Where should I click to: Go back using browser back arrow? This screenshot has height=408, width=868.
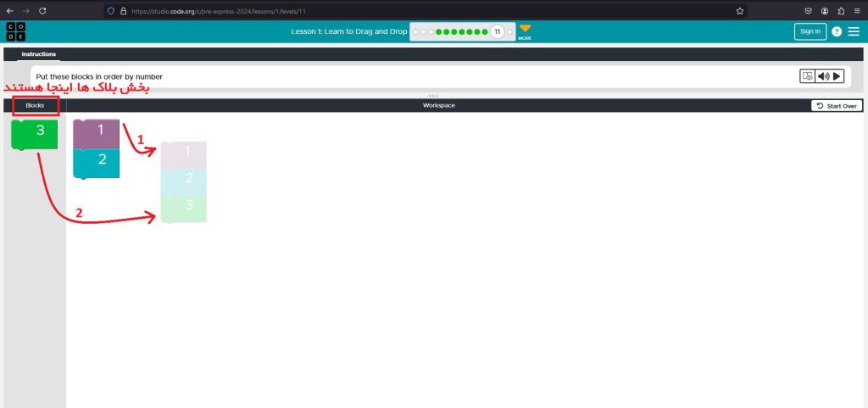tap(9, 10)
